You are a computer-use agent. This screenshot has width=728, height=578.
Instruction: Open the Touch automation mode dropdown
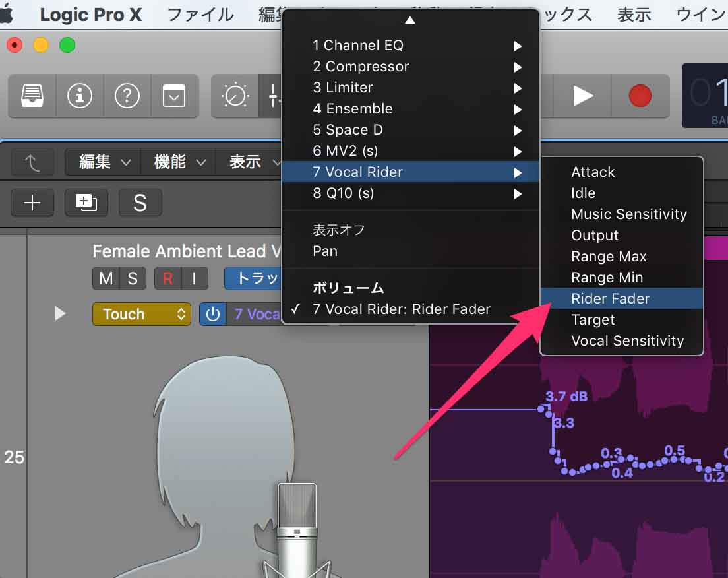[142, 314]
